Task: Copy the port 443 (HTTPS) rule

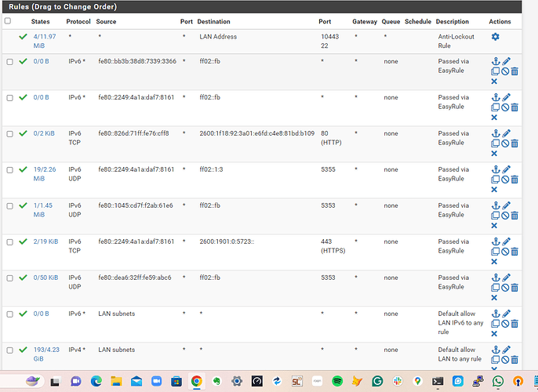Action: tap(495, 252)
